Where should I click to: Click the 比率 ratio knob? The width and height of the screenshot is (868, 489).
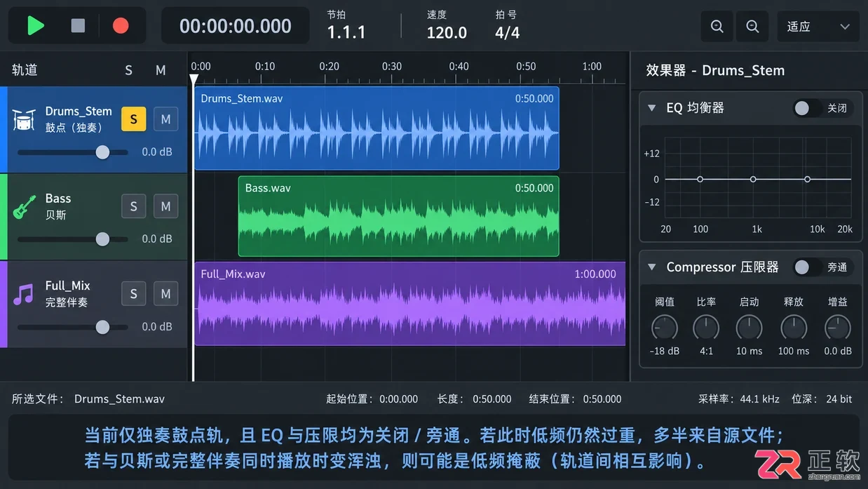pos(706,328)
